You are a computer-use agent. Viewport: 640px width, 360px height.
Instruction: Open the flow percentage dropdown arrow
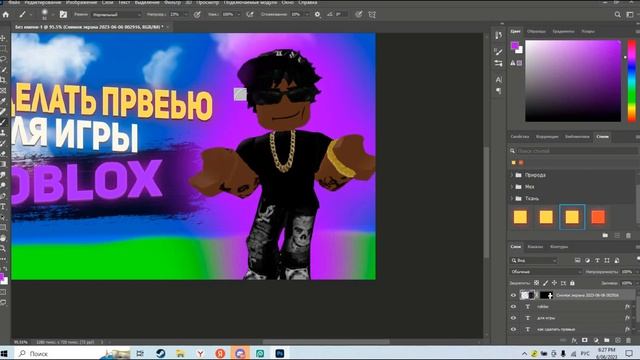coord(240,14)
